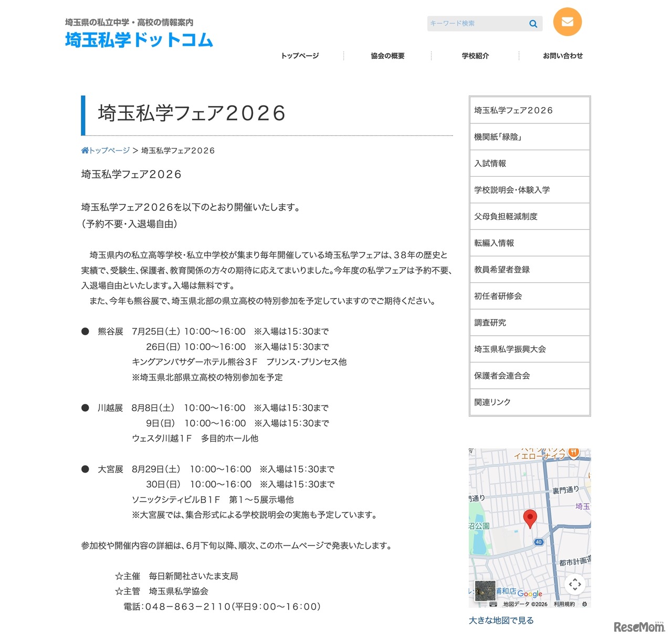Click 利用規約 on the map
Screen dimensions: 672x639
click(x=564, y=604)
